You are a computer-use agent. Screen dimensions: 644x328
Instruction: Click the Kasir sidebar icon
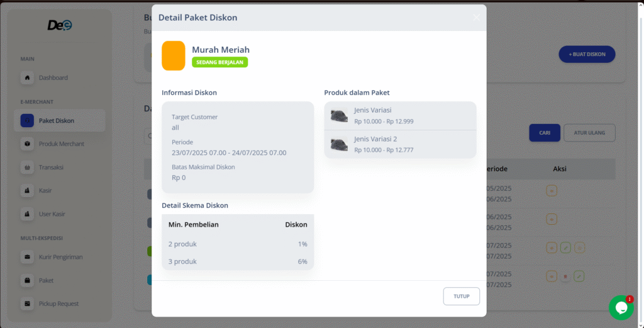point(27,191)
